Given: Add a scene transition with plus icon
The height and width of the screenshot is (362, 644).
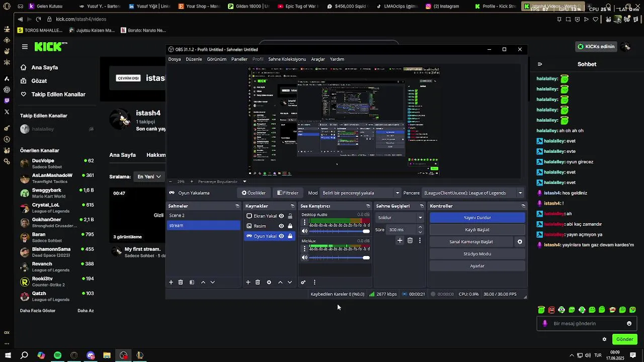Looking at the screenshot, I should tap(400, 241).
